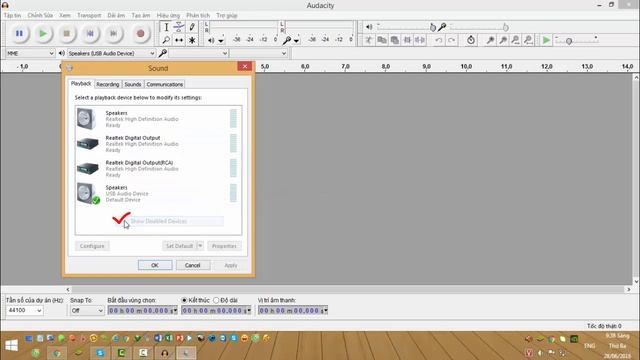This screenshot has width=640, height=360.
Task: Click the Stop transport button
Action: click(x=67, y=33)
